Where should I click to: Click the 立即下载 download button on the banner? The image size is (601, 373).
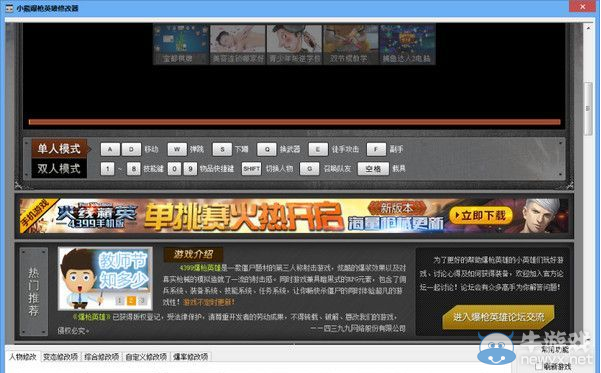tap(481, 215)
